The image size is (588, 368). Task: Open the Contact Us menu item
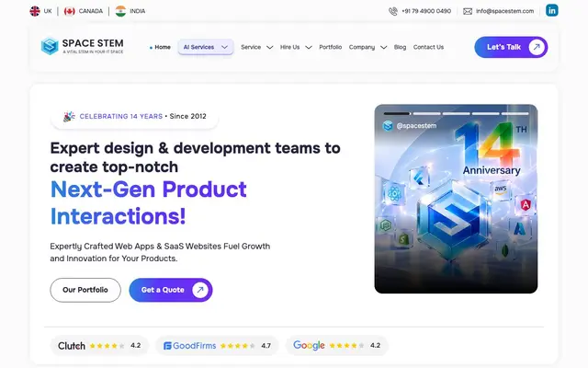click(x=428, y=47)
